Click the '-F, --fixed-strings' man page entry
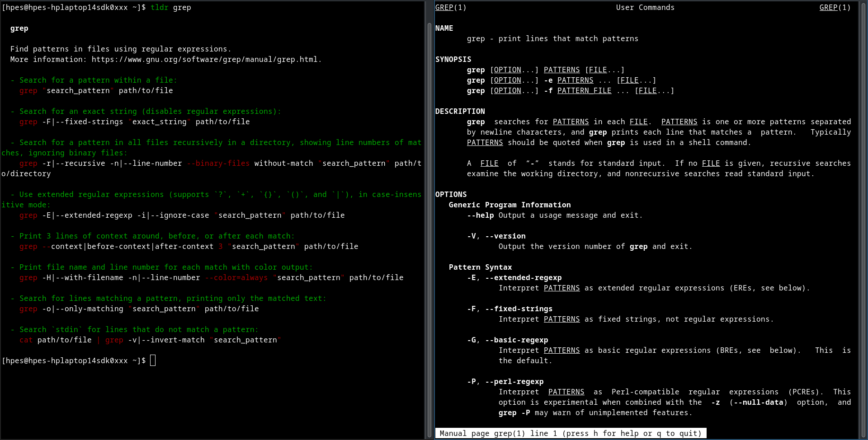This screenshot has width=868, height=440. 509,309
